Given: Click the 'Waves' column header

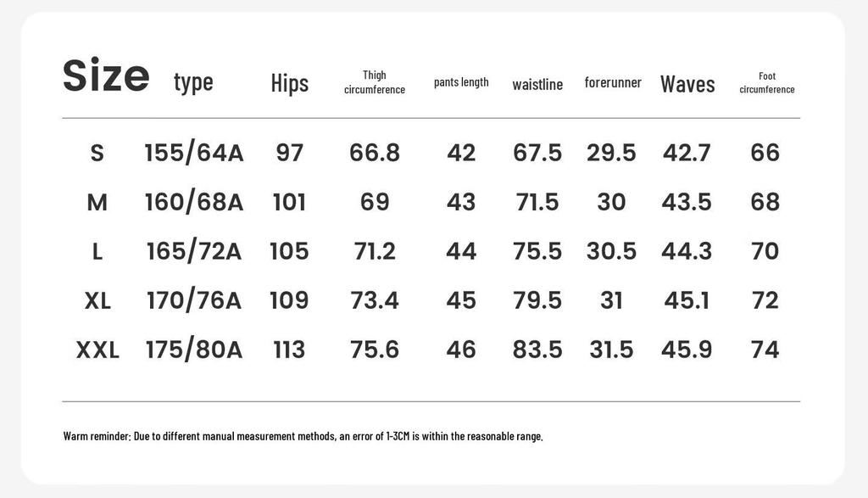Looking at the screenshot, I should (687, 83).
